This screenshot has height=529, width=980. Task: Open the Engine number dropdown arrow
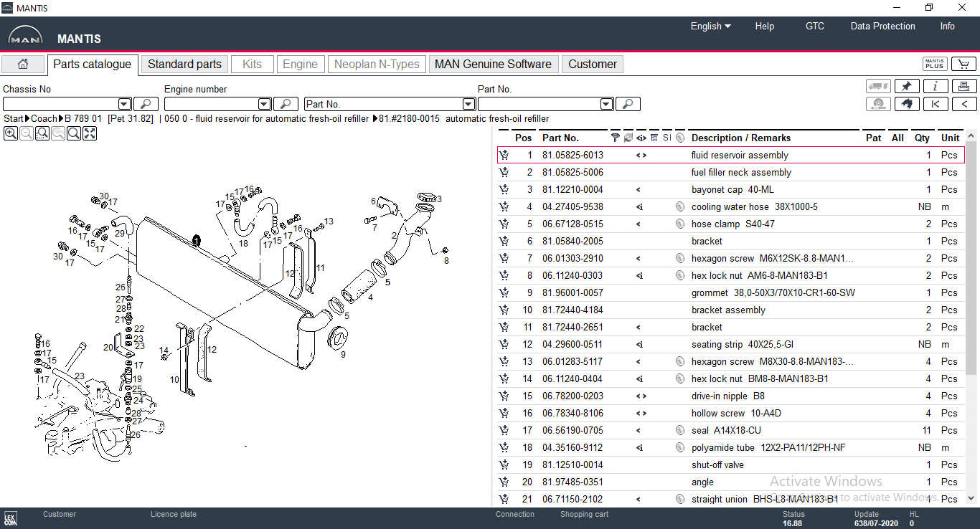(264, 105)
